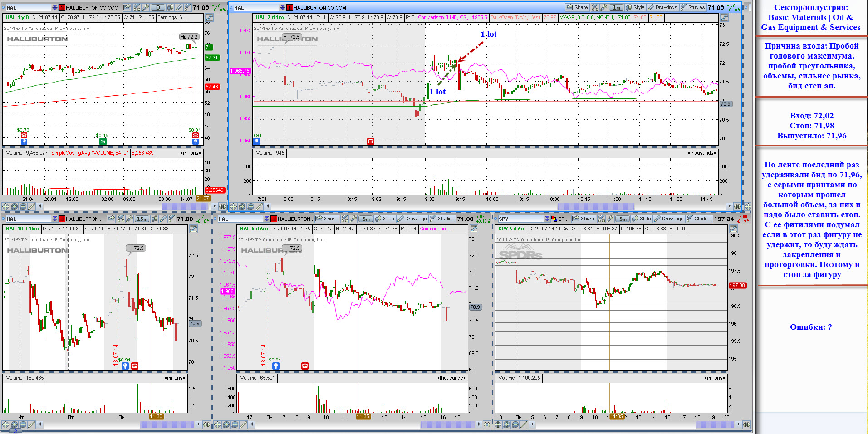Click pencil drawings icon on HAL daily chart
868x434 pixels.
click(x=179, y=7)
